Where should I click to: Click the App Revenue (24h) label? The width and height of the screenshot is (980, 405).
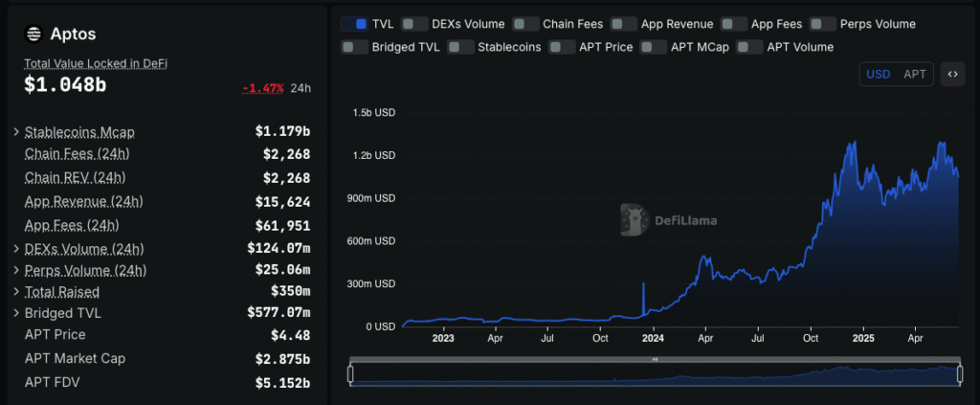[x=83, y=201]
